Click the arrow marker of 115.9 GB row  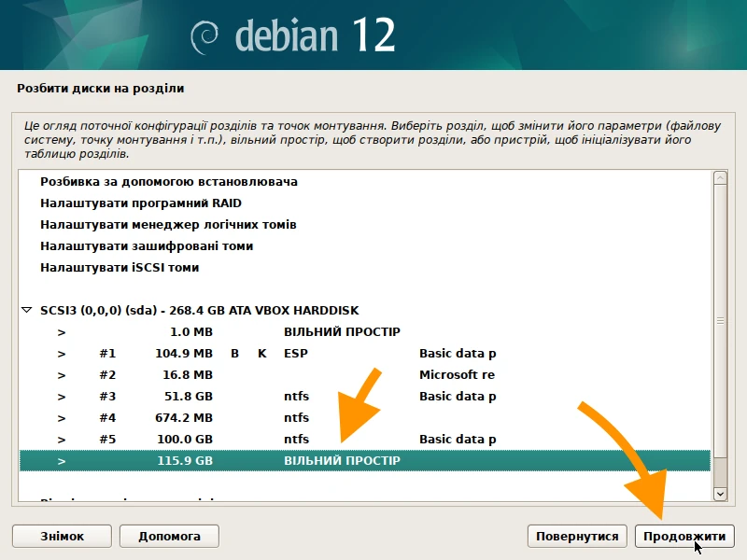(x=62, y=461)
